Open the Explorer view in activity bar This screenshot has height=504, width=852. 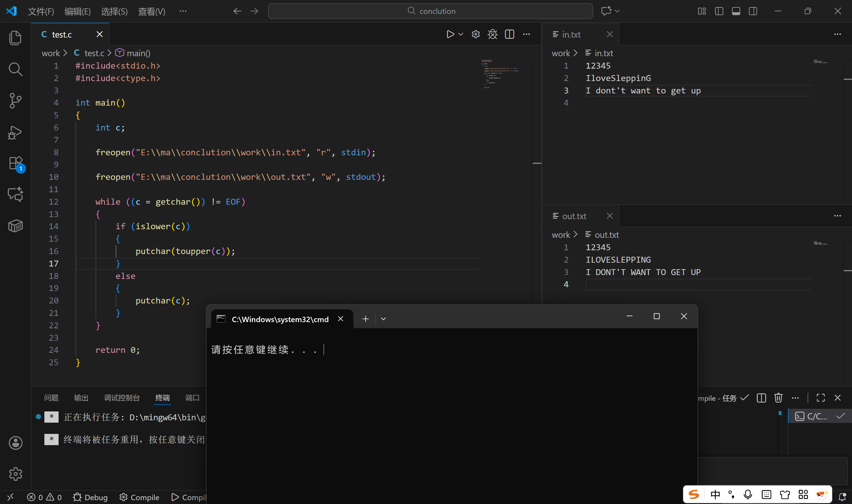coord(15,38)
